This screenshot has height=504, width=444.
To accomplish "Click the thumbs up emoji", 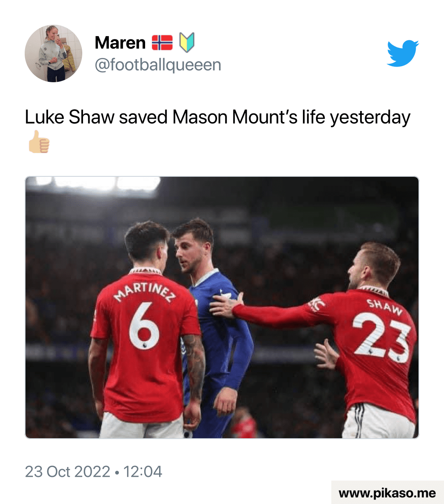I will click(39, 141).
